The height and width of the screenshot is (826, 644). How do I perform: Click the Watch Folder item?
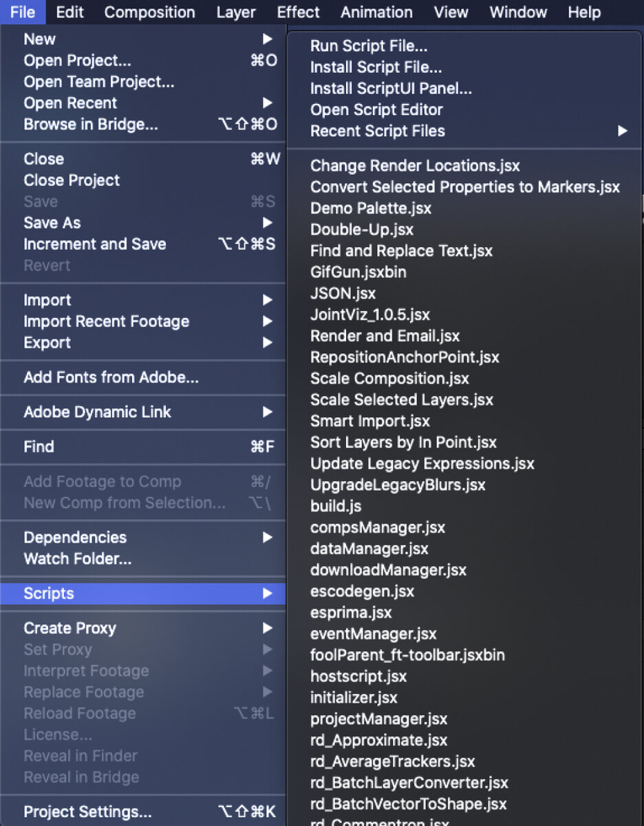click(x=77, y=559)
